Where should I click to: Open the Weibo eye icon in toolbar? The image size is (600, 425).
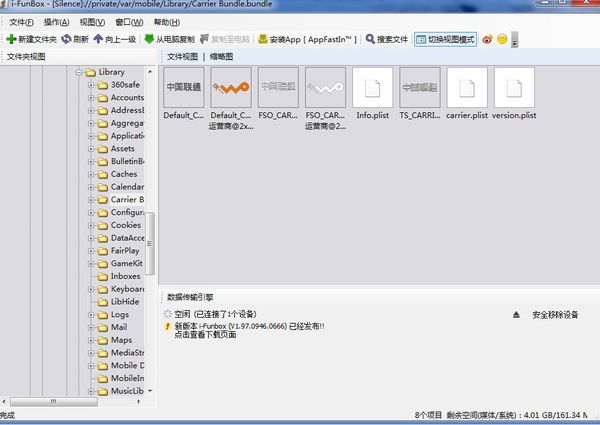pos(487,39)
